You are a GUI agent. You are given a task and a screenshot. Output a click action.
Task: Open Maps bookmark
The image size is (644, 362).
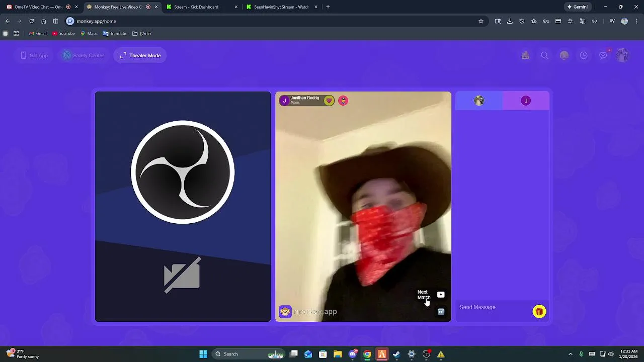89,34
